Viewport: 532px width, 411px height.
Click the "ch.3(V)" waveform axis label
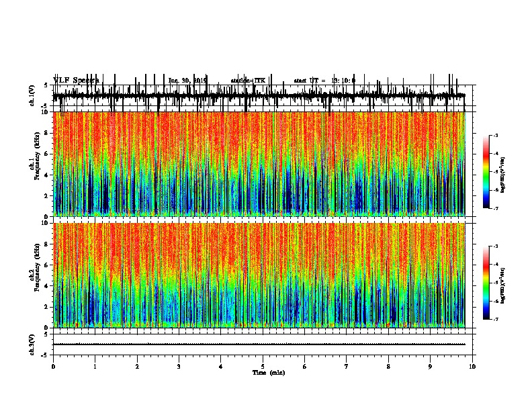tap(32, 345)
